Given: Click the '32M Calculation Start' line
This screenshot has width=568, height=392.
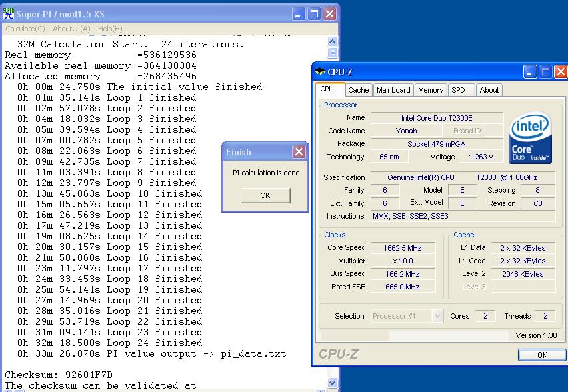Looking at the screenshot, I should (x=131, y=44).
